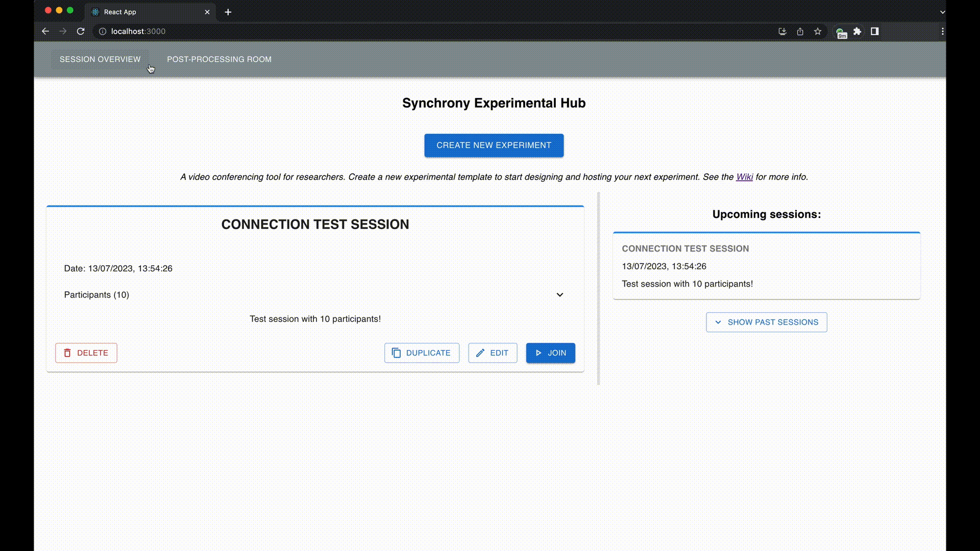Toggle visibility of past sessions list

click(x=767, y=321)
